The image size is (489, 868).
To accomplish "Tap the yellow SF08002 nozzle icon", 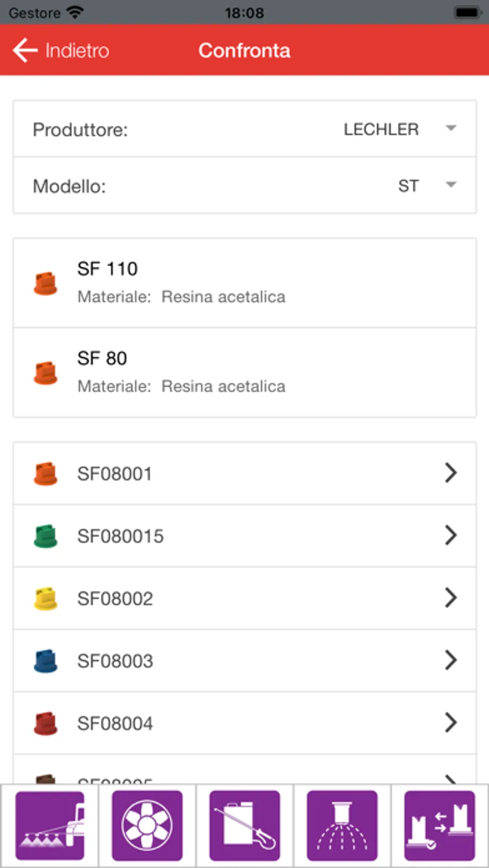I will (46, 599).
